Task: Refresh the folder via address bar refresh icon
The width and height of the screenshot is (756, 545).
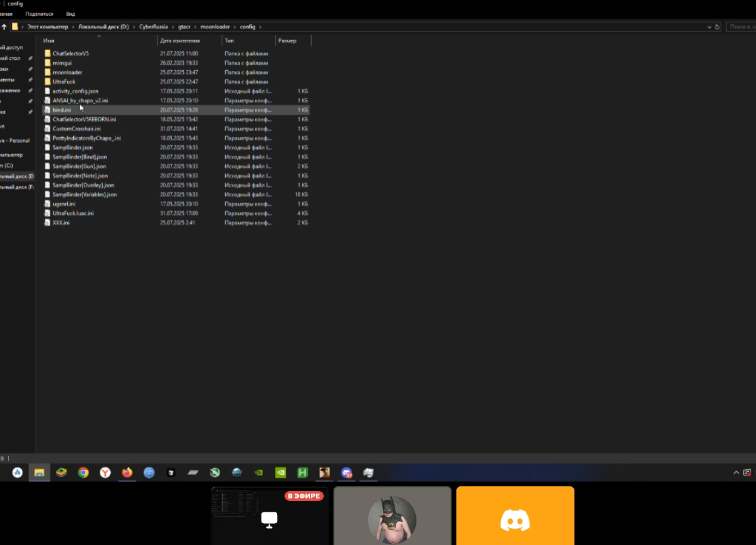Action: pos(717,27)
